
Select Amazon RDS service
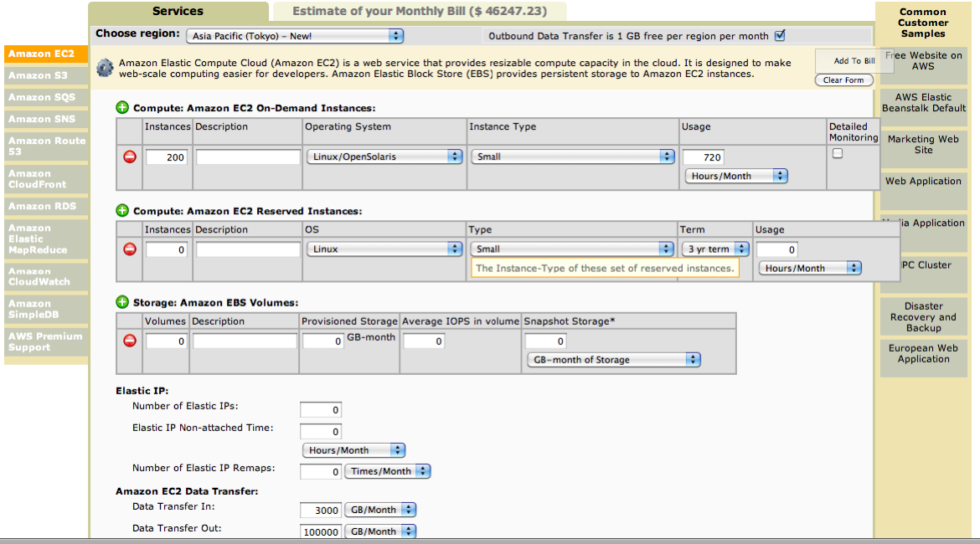pos(46,206)
